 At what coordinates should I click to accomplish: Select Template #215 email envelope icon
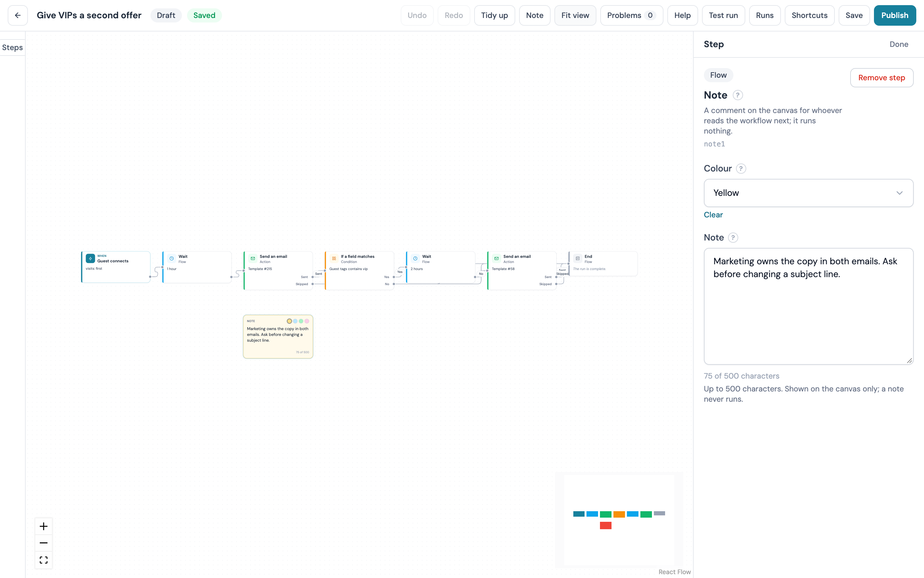[x=253, y=258]
